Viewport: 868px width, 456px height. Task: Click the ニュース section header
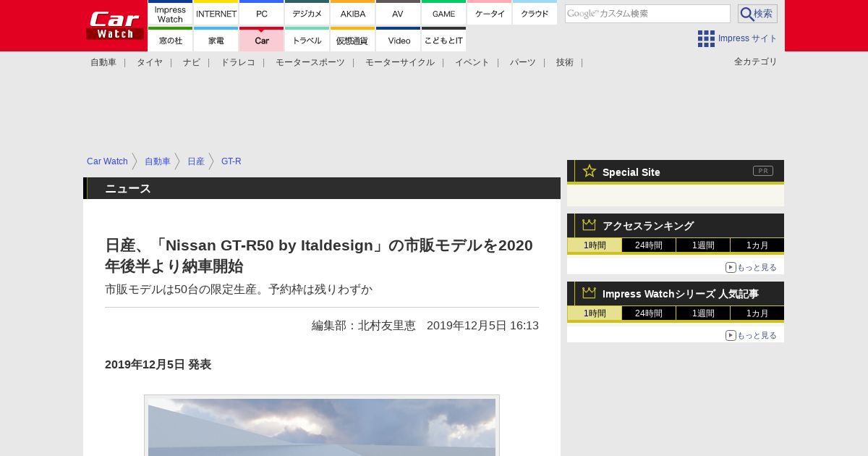point(322,188)
